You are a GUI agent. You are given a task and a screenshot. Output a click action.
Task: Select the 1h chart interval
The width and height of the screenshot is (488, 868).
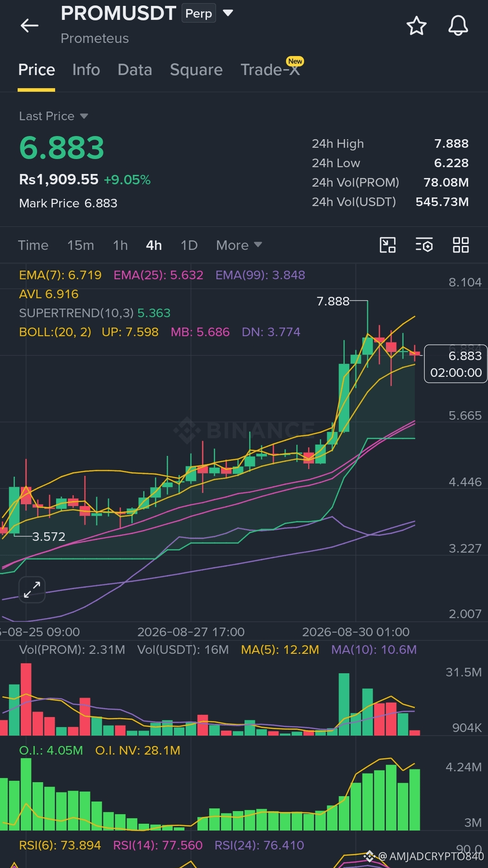pyautogui.click(x=120, y=245)
